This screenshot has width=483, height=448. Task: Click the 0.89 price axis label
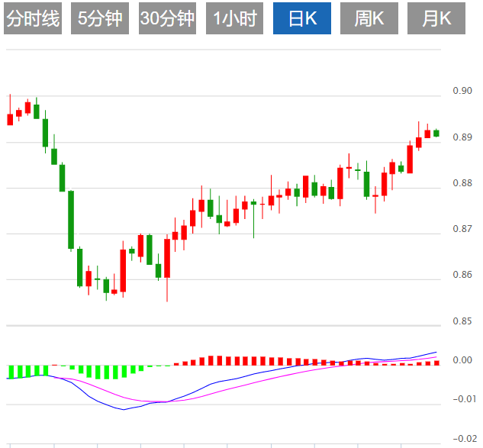click(x=462, y=137)
